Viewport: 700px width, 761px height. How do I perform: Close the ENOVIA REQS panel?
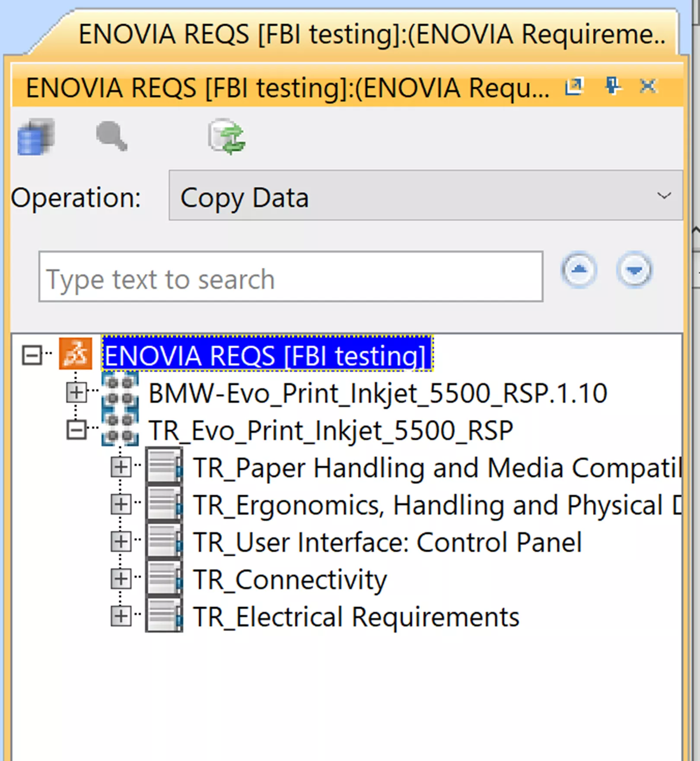coord(648,86)
